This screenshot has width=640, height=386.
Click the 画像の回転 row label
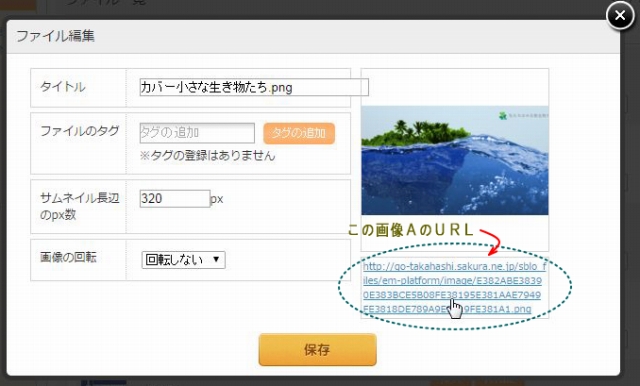tap(68, 257)
